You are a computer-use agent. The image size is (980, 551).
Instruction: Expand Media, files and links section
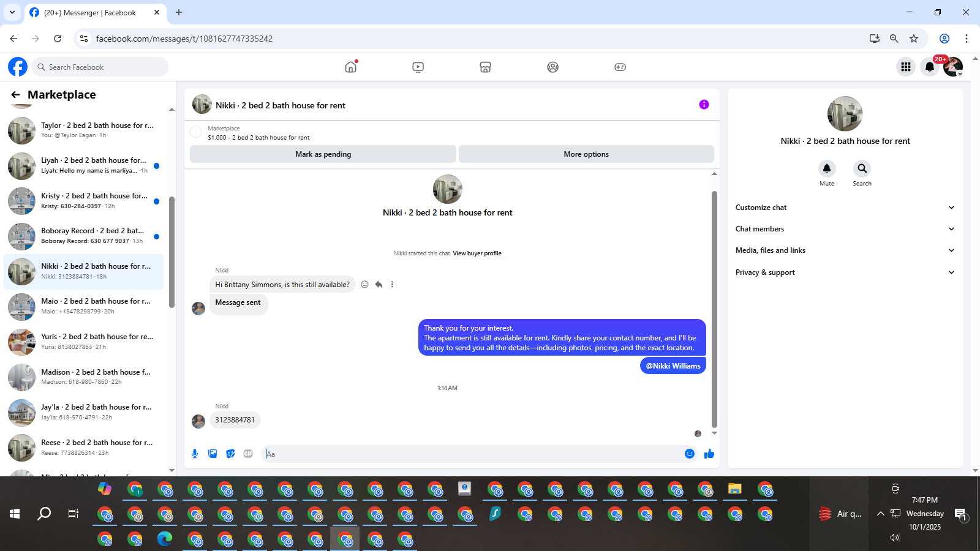pos(845,250)
